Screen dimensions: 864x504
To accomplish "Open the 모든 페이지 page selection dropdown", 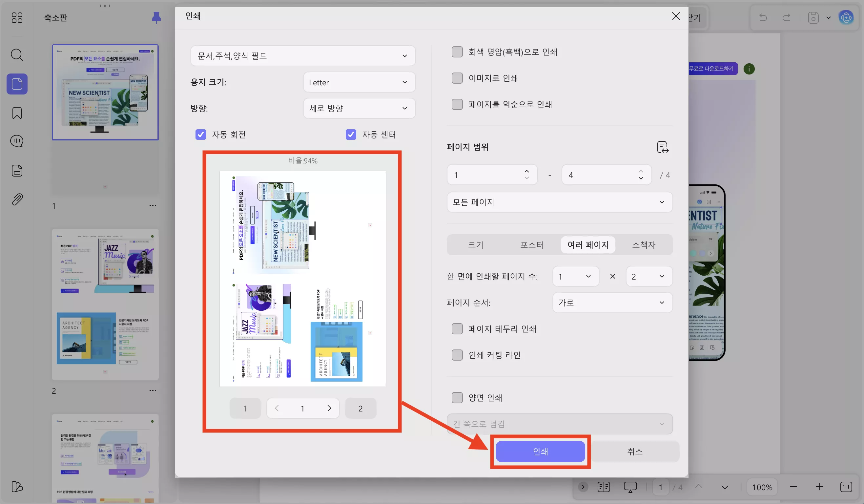I will (560, 202).
